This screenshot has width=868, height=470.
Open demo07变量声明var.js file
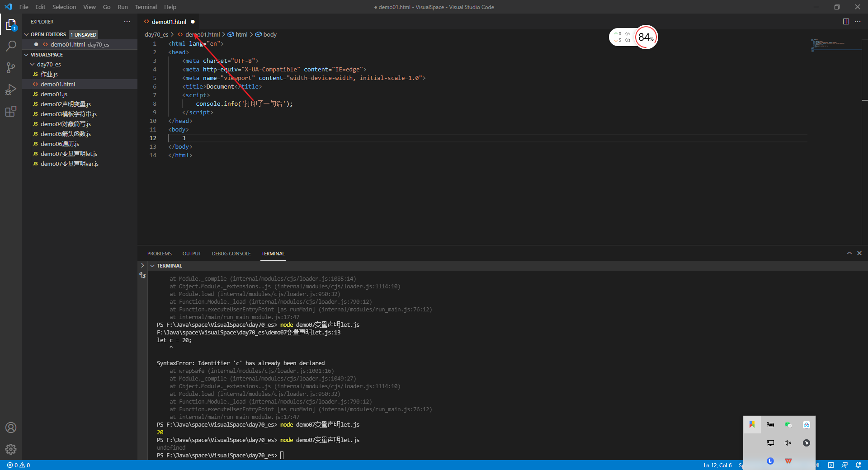(x=80, y=164)
